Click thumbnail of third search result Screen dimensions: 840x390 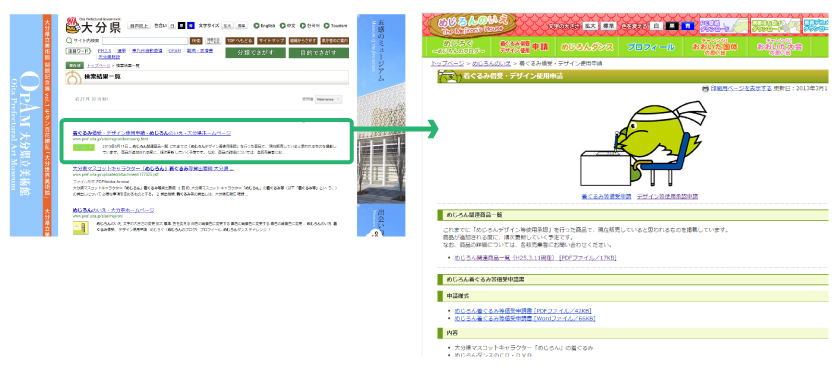[81, 227]
